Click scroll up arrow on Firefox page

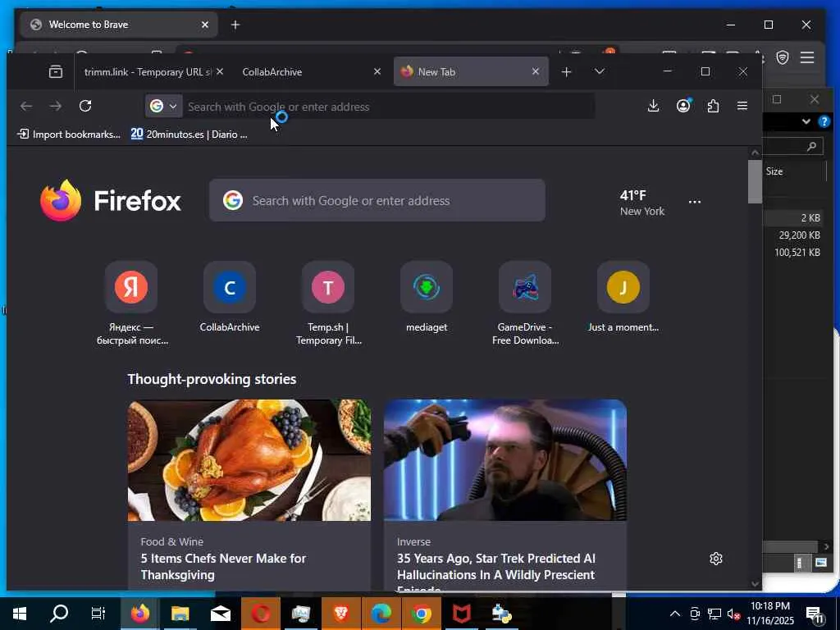point(755,153)
